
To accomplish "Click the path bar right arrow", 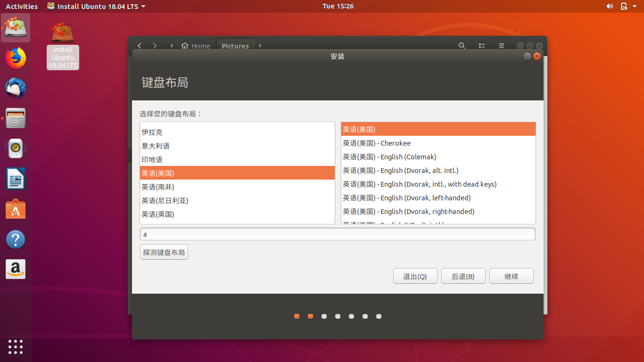I will [x=259, y=46].
